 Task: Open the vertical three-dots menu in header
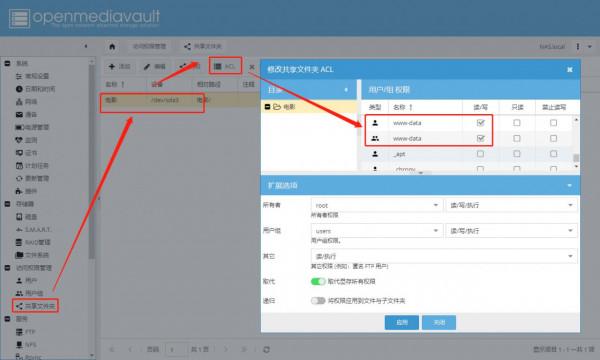tap(578, 46)
